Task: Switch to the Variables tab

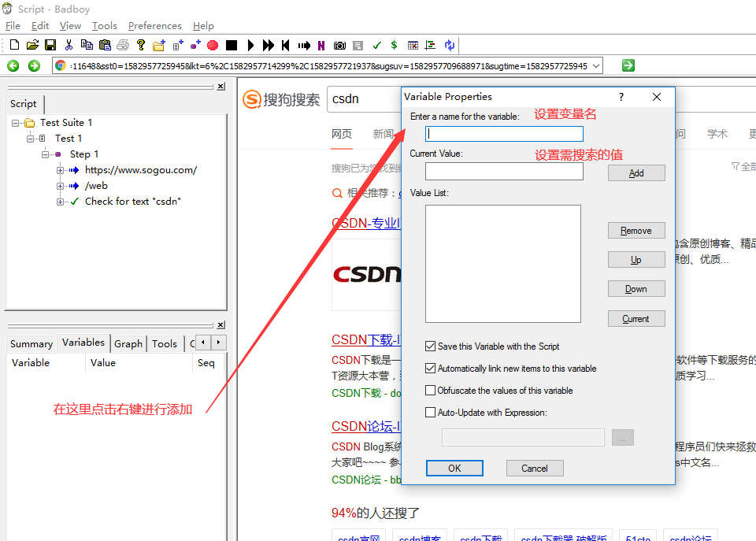Action: click(83, 343)
